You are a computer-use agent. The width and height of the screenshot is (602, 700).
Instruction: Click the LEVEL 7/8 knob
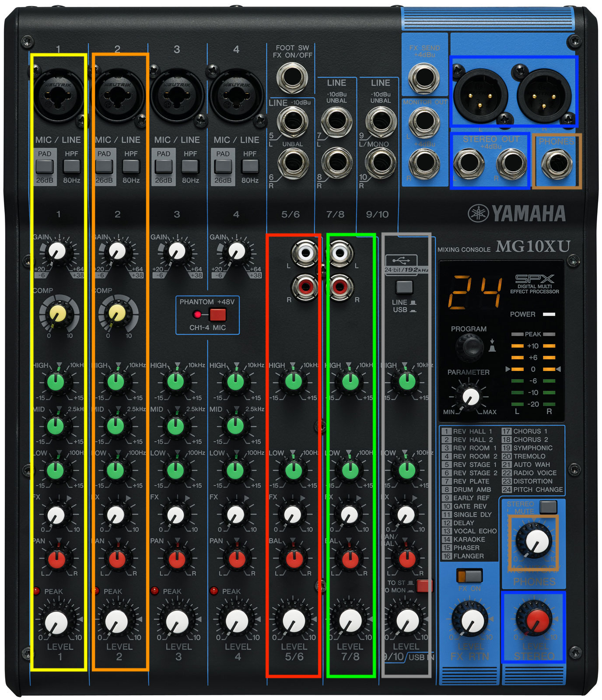pos(350,620)
